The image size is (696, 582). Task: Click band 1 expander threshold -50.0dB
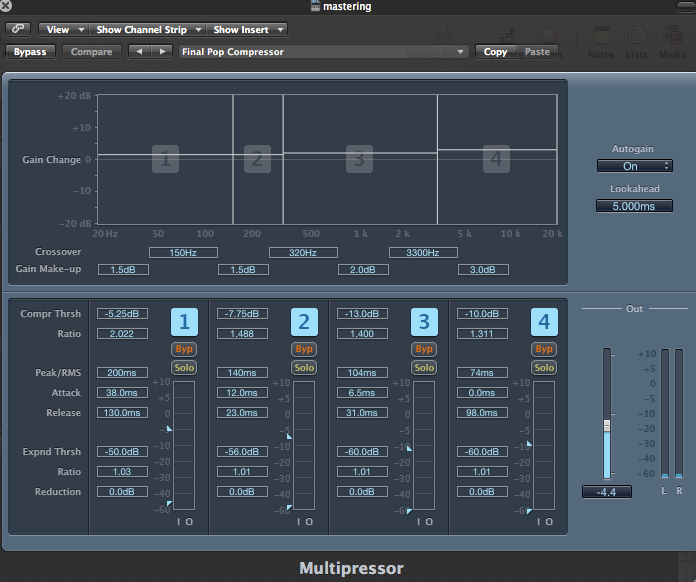(122, 451)
